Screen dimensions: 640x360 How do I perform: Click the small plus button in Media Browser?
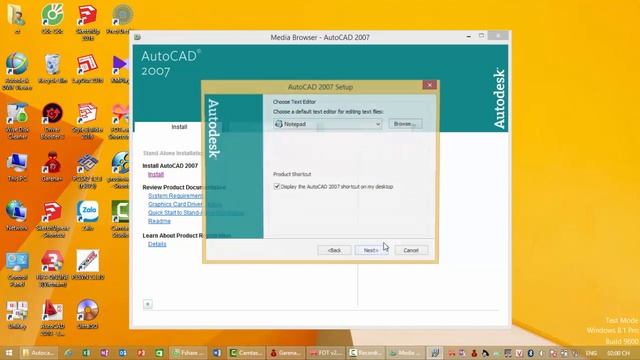pos(148,304)
